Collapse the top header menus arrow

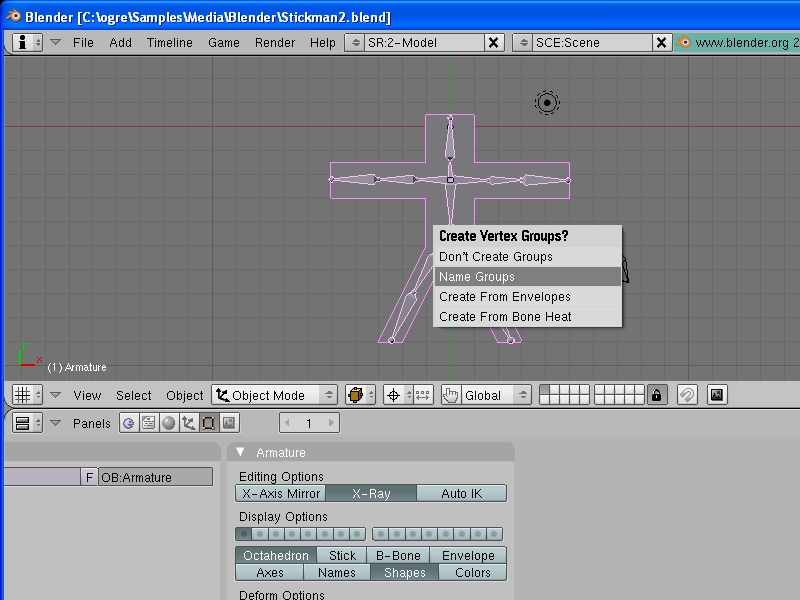click(x=56, y=42)
